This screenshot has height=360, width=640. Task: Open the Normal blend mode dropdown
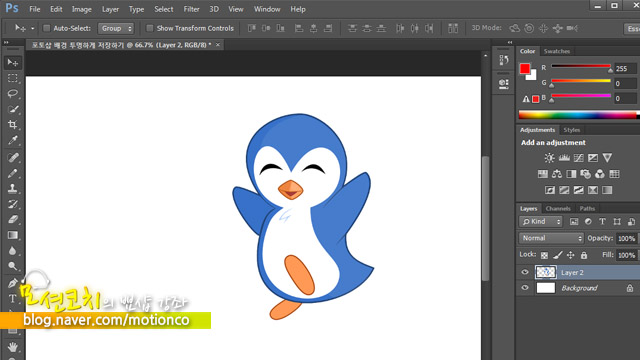pyautogui.click(x=551, y=238)
